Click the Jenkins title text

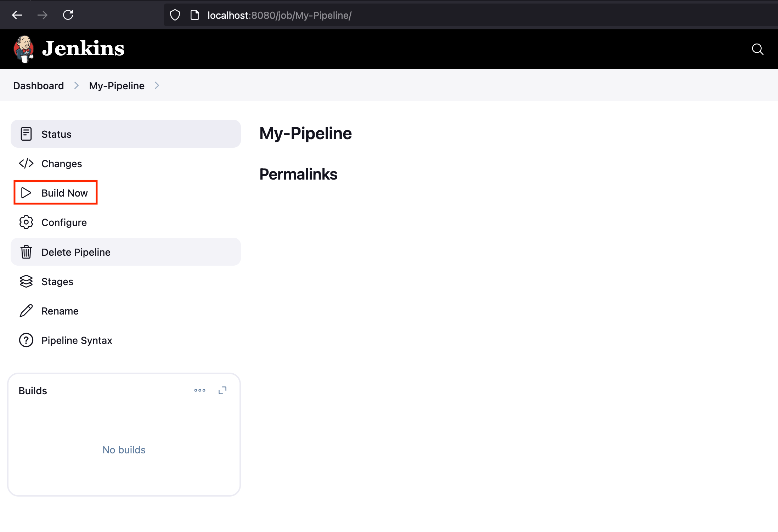pyautogui.click(x=83, y=49)
